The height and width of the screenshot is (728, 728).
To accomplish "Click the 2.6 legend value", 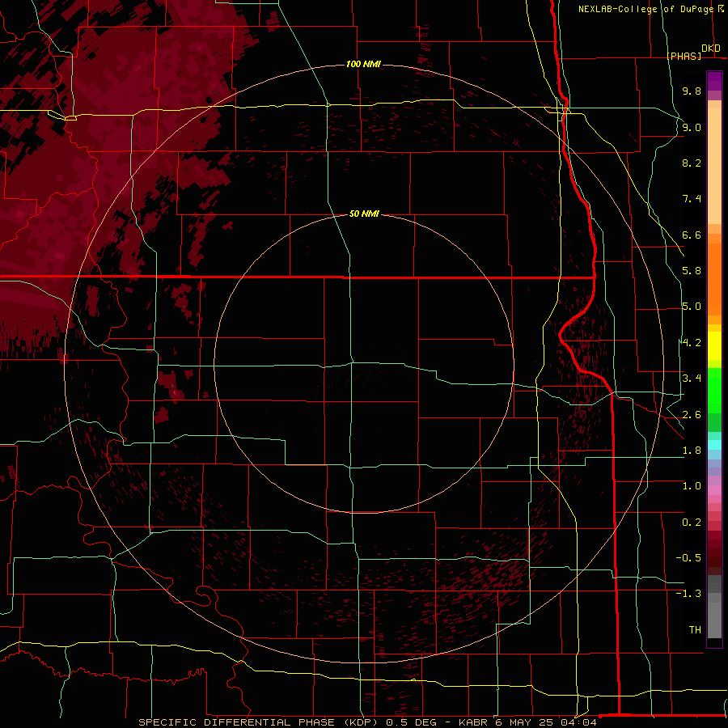I will point(692,415).
